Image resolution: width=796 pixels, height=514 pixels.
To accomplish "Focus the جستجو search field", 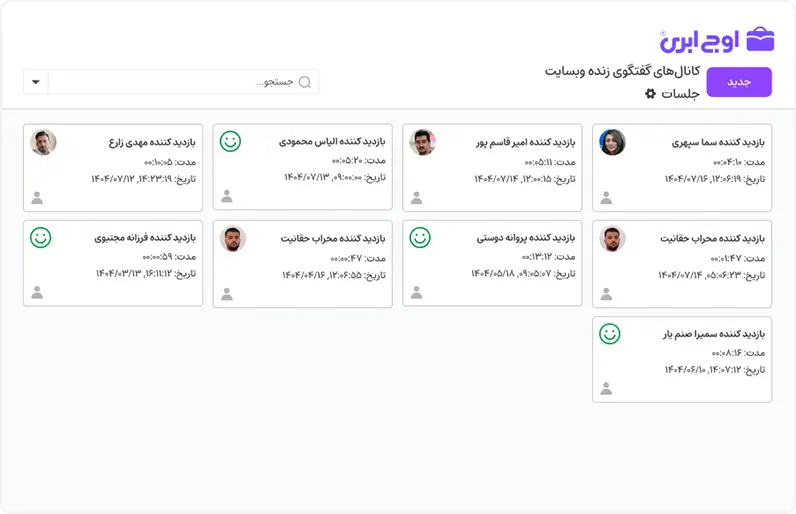I will (x=183, y=82).
